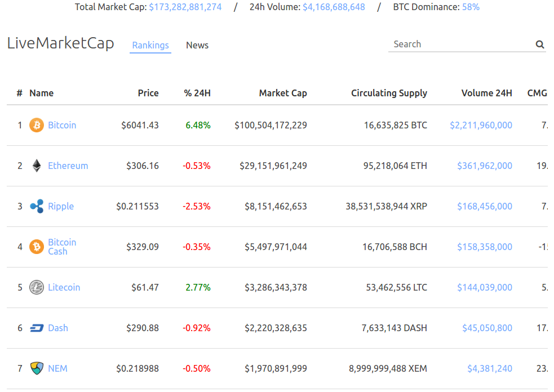
Task: Go to LiveMarketCap home logo
Action: (x=60, y=43)
